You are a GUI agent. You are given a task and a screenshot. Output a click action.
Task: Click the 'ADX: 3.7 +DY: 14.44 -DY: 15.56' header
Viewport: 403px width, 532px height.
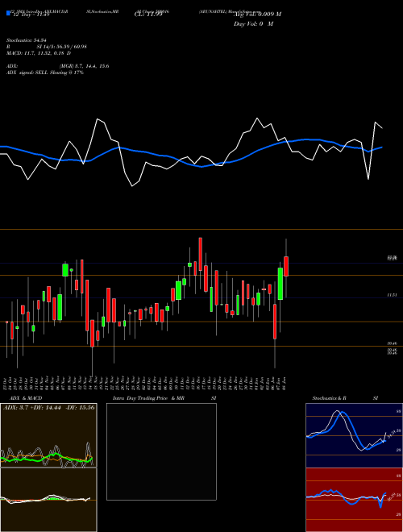(x=49, y=408)
